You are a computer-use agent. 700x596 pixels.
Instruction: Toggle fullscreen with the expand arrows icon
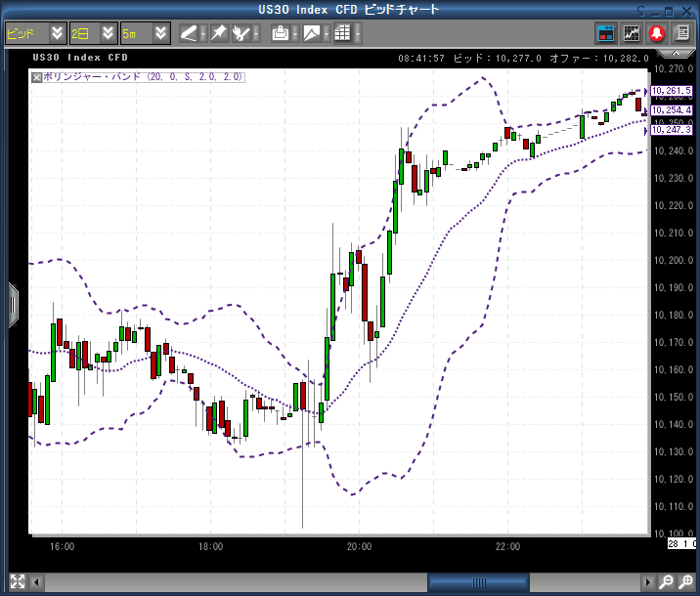[x=17, y=582]
